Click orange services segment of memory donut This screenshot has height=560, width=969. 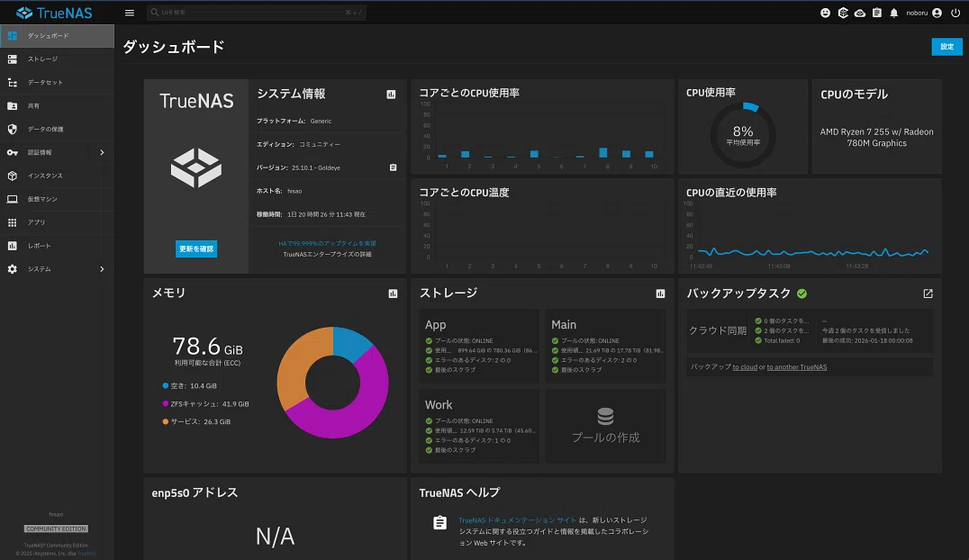[x=295, y=365]
